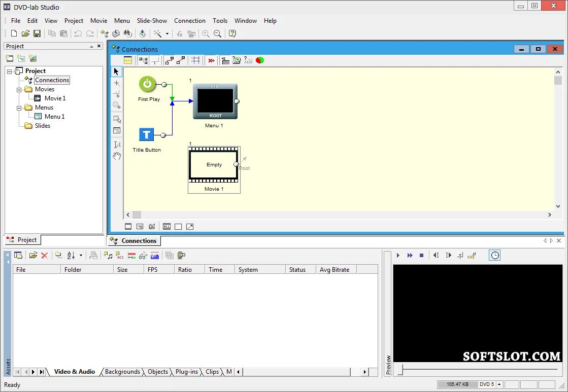The width and height of the screenshot is (568, 392).
Task: Open the Tools menu
Action: coord(220,21)
